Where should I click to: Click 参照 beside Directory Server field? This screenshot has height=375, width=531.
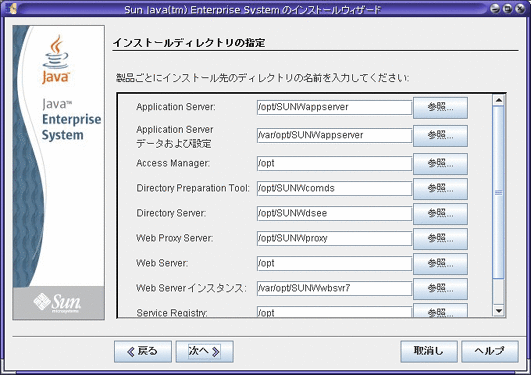[440, 214]
